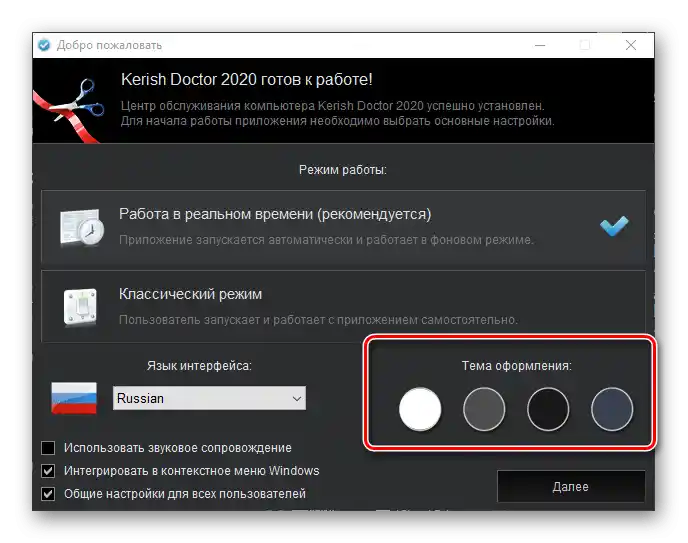Choose the dark blue theme color circle
688x543 pixels.
(x=612, y=409)
